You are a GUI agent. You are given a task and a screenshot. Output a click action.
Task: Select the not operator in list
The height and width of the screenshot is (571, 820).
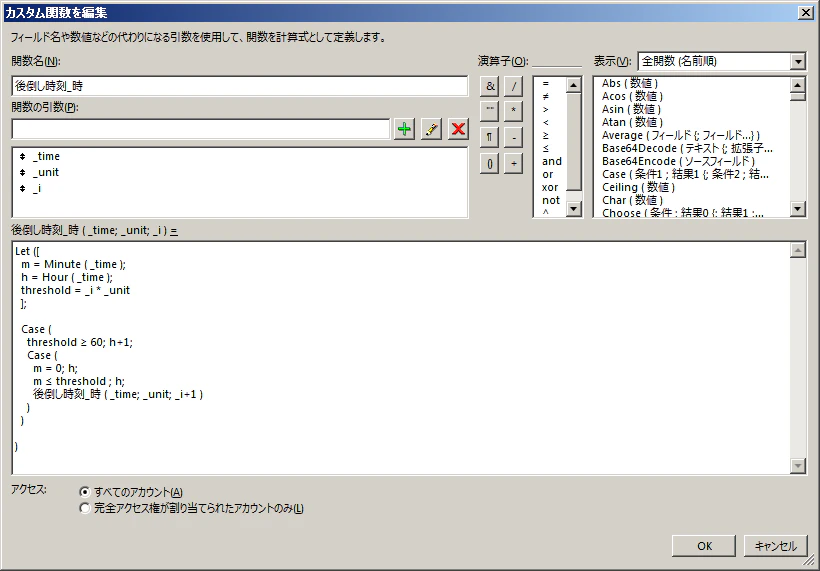click(551, 200)
